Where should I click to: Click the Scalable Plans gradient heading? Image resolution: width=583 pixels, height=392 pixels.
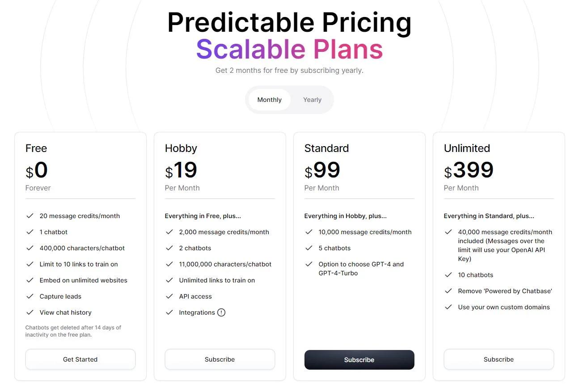[x=290, y=49]
